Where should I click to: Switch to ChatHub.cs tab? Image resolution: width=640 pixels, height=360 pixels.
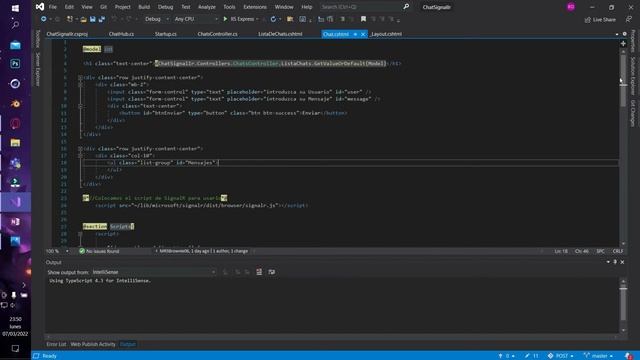(121, 34)
